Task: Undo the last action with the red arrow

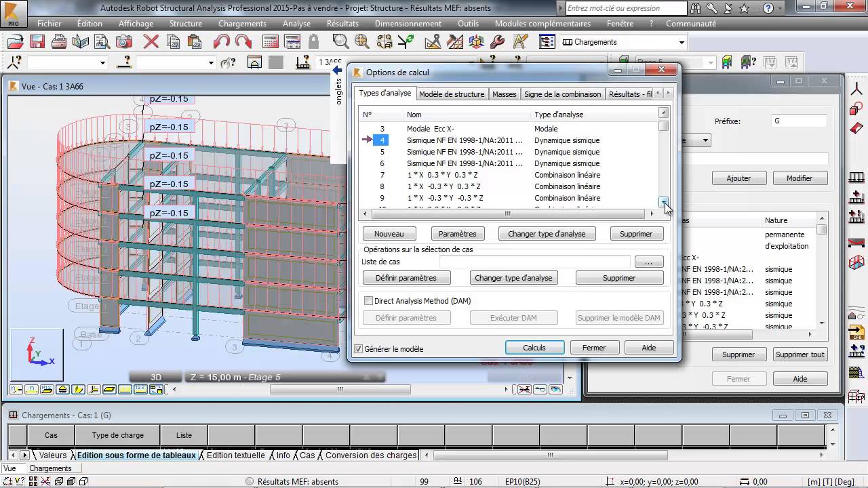Action: [221, 41]
